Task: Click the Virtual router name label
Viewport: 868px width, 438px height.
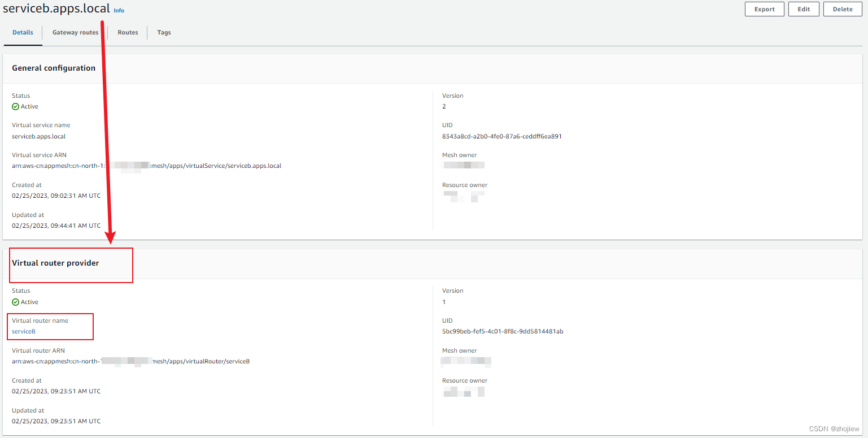Action: [x=40, y=320]
